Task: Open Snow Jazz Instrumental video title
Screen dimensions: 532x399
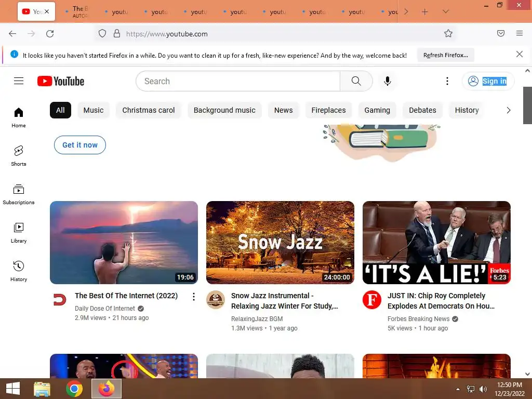Action: pos(284,301)
